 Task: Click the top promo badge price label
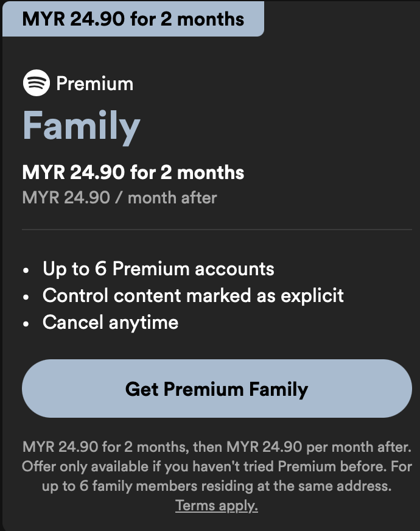tap(133, 18)
